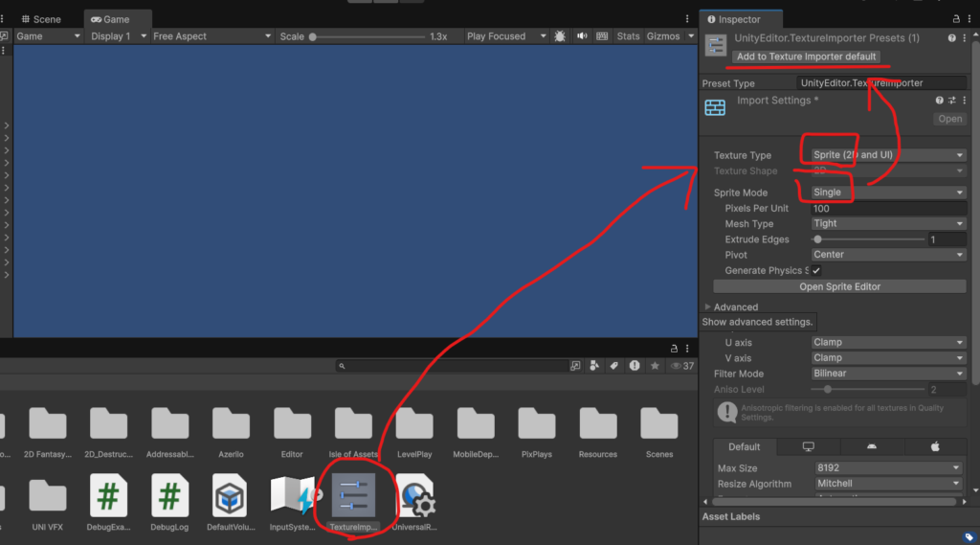Select the TextureImporter preset asset
The height and width of the screenshot is (545, 980).
[x=353, y=494]
